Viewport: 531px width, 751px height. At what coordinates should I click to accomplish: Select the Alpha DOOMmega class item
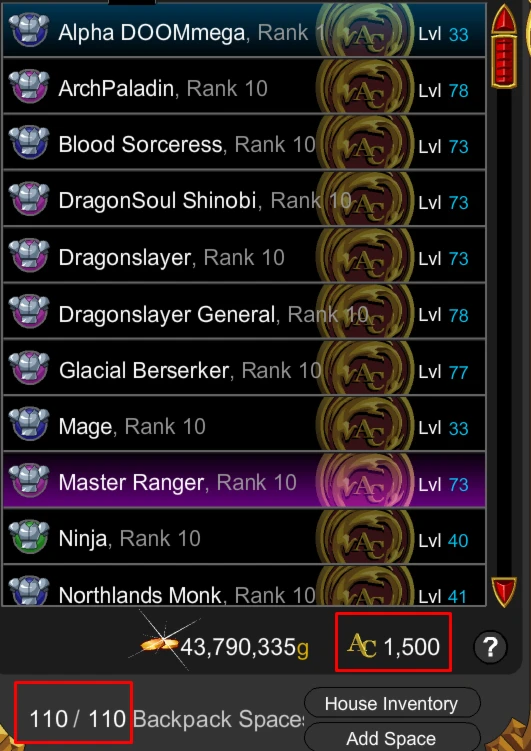244,30
